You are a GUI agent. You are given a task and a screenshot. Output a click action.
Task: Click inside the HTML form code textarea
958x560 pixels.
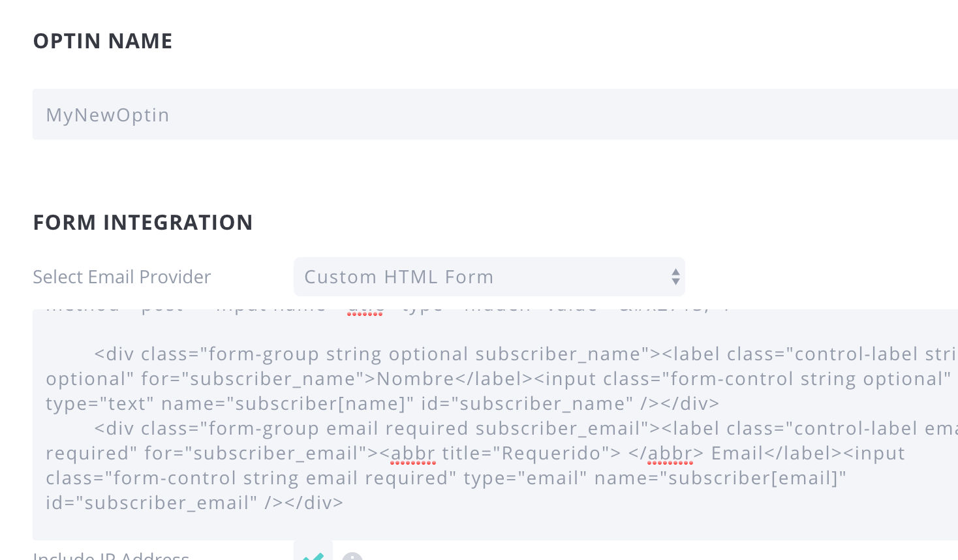pos(457,424)
